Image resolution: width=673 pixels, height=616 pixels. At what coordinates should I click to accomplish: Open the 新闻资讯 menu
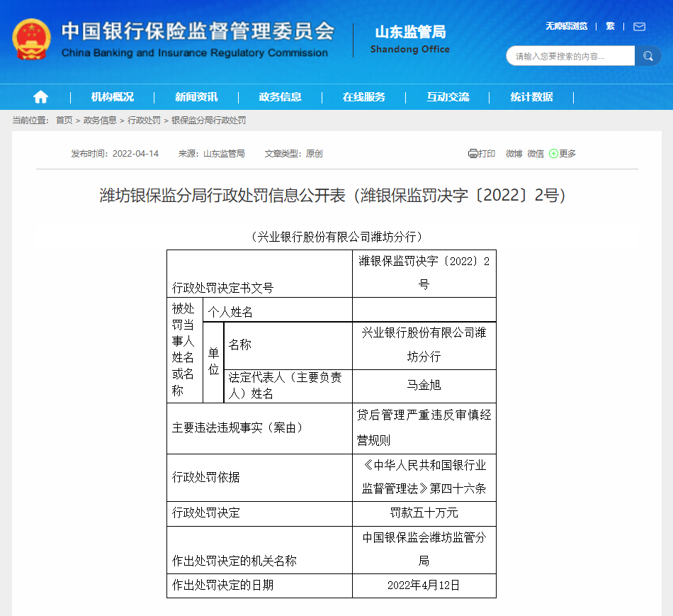point(196,97)
